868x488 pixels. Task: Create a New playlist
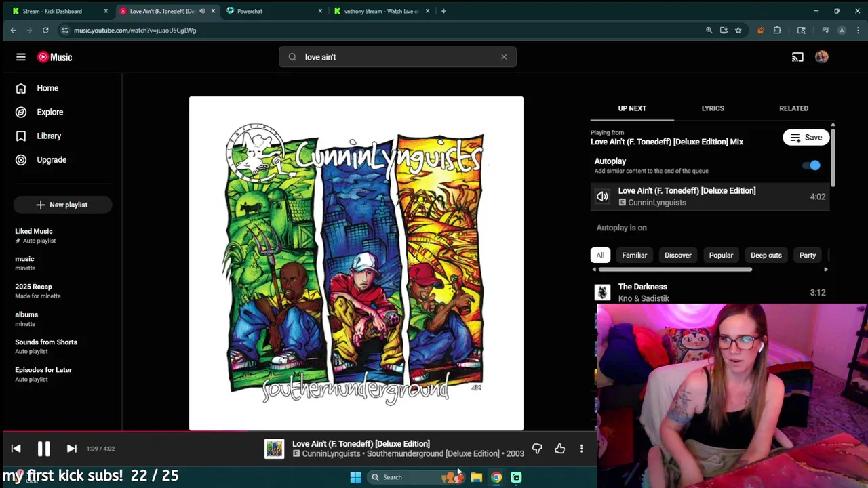tap(62, 205)
